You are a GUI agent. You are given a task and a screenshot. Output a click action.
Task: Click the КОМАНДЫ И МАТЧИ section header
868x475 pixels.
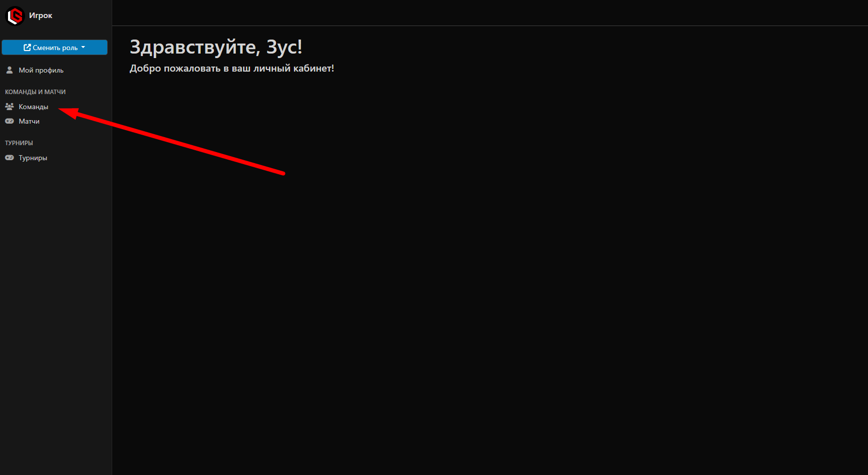click(x=35, y=92)
